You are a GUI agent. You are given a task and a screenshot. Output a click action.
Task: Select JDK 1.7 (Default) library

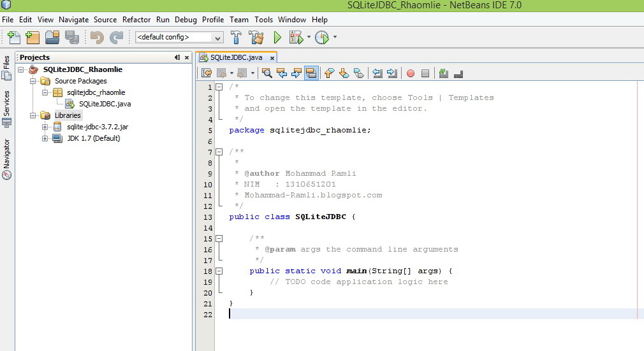(x=94, y=138)
